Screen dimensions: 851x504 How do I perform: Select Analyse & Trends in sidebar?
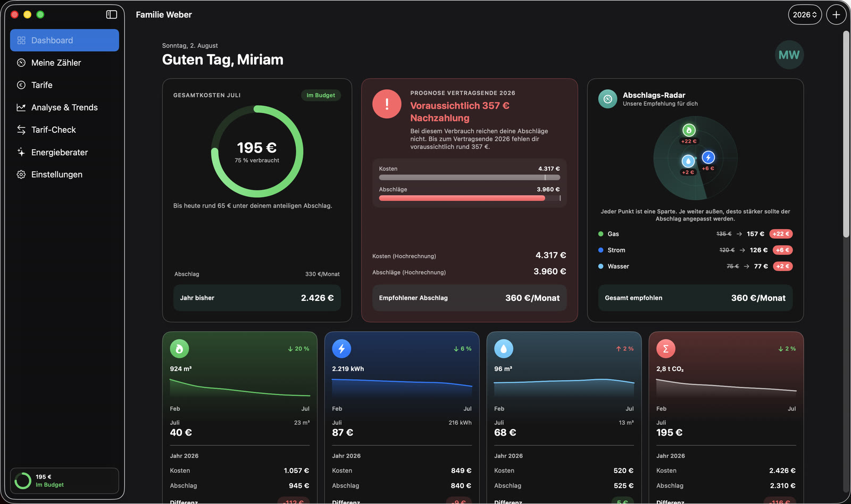64,107
